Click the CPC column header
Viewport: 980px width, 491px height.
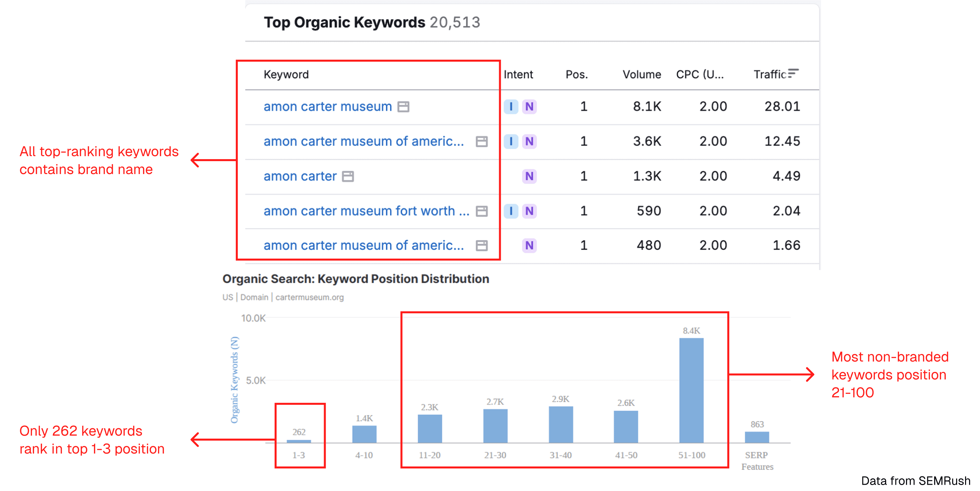[x=700, y=75]
